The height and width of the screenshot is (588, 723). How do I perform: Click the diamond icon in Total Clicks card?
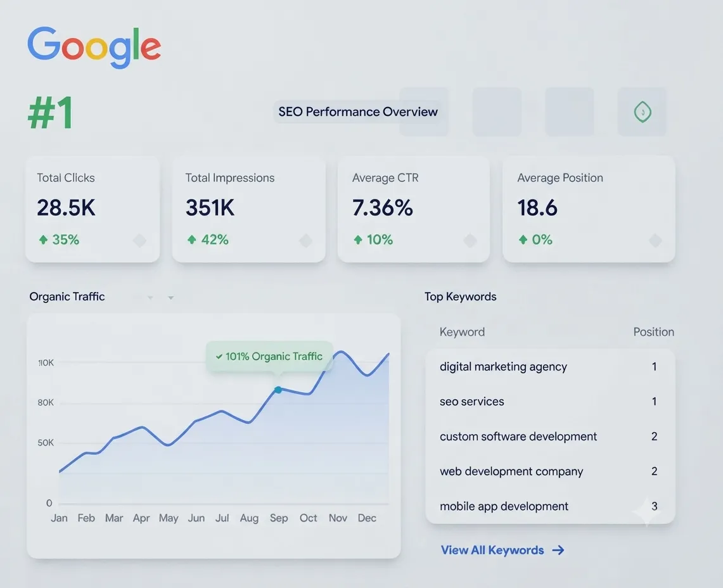[139, 240]
